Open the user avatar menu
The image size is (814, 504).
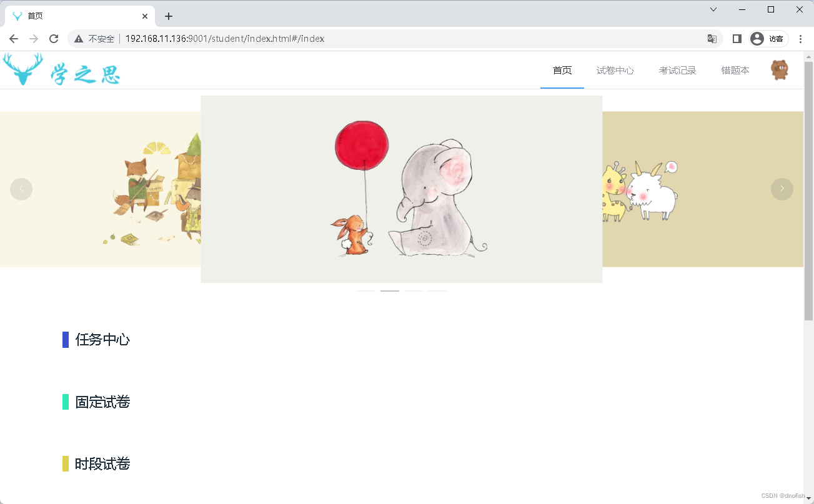pos(779,70)
